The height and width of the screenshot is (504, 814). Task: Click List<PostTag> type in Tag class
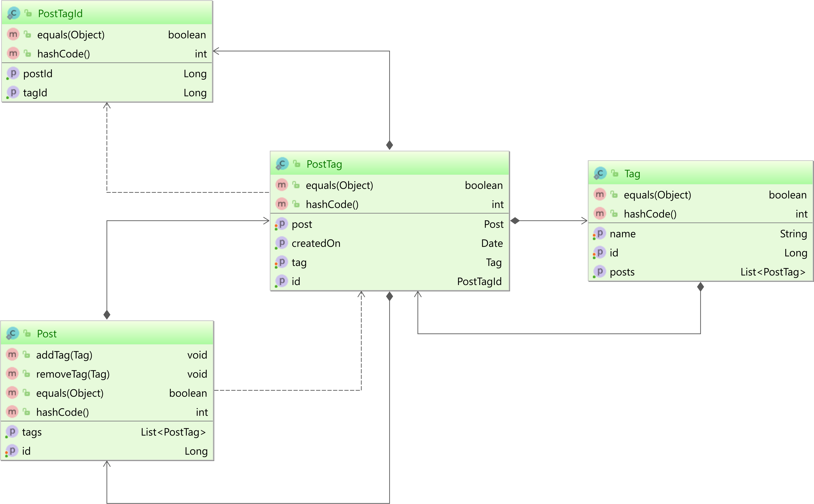(773, 272)
